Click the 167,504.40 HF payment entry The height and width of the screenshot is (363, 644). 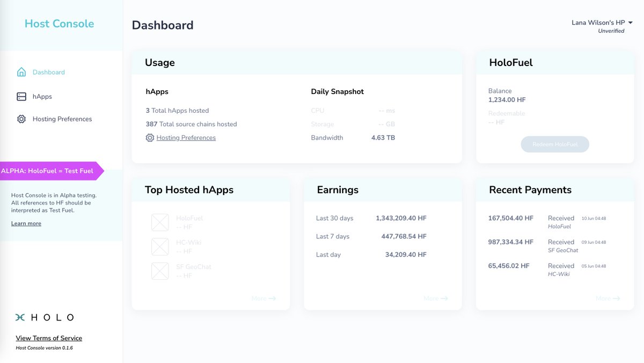(511, 219)
